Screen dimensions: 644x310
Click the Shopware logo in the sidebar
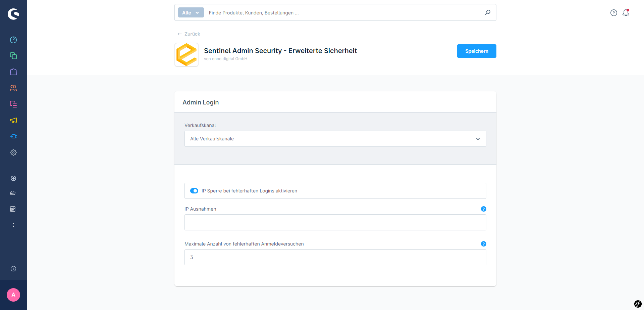(x=13, y=14)
